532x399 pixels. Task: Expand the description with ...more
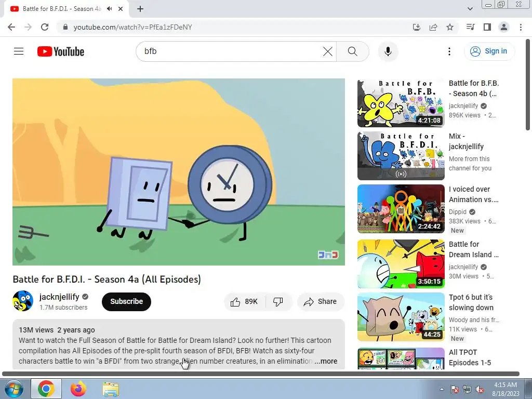326,361
